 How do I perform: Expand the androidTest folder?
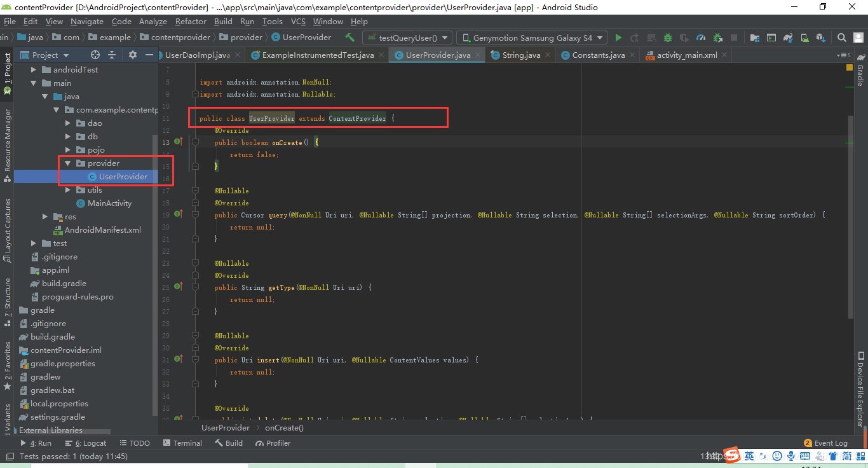pyautogui.click(x=33, y=70)
